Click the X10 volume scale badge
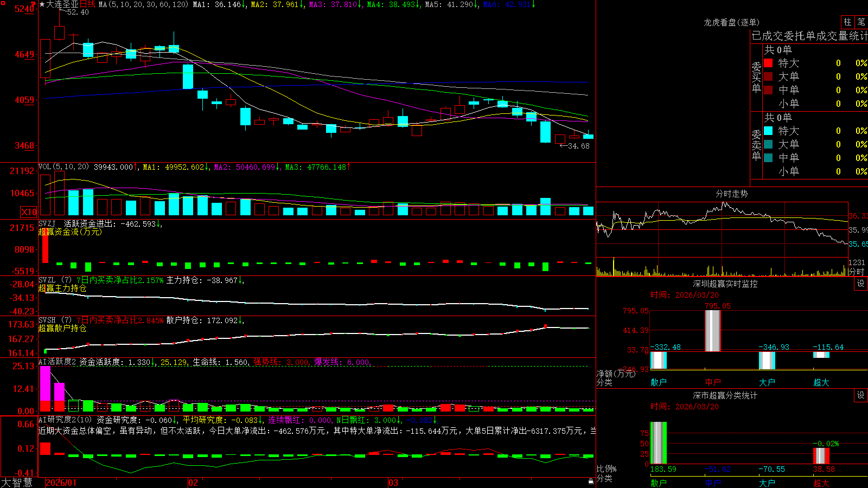Image resolution: width=868 pixels, height=488 pixels. [x=29, y=212]
